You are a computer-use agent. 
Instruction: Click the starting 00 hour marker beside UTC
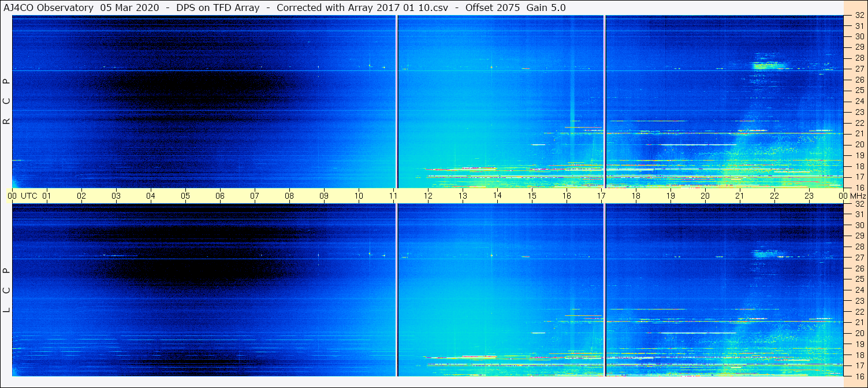[12, 196]
